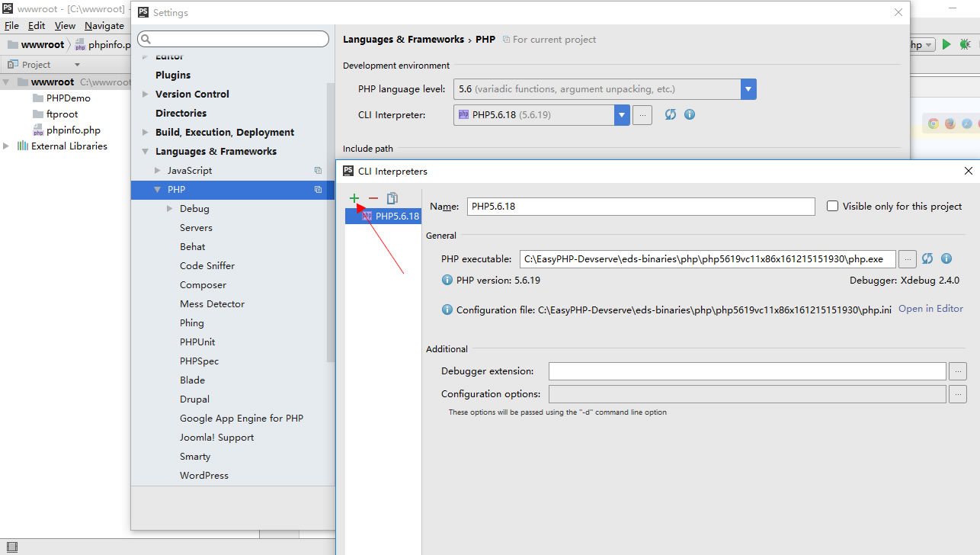Open Configuration options editor button

(958, 394)
